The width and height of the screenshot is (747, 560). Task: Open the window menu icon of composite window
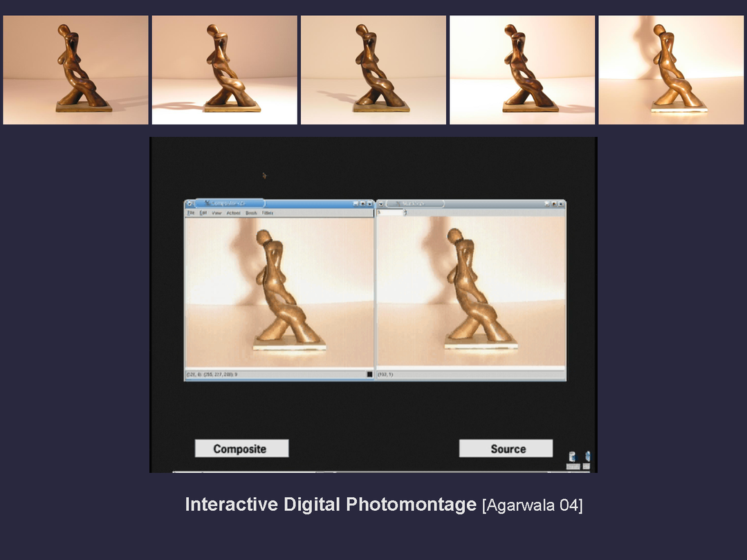pos(189,204)
